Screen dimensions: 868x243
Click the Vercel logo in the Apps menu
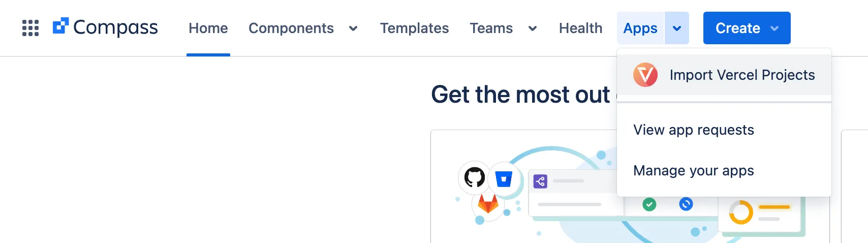point(645,75)
